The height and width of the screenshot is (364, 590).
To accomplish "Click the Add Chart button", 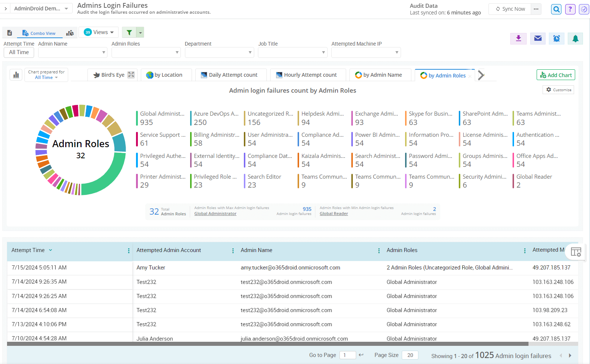I will pyautogui.click(x=556, y=75).
